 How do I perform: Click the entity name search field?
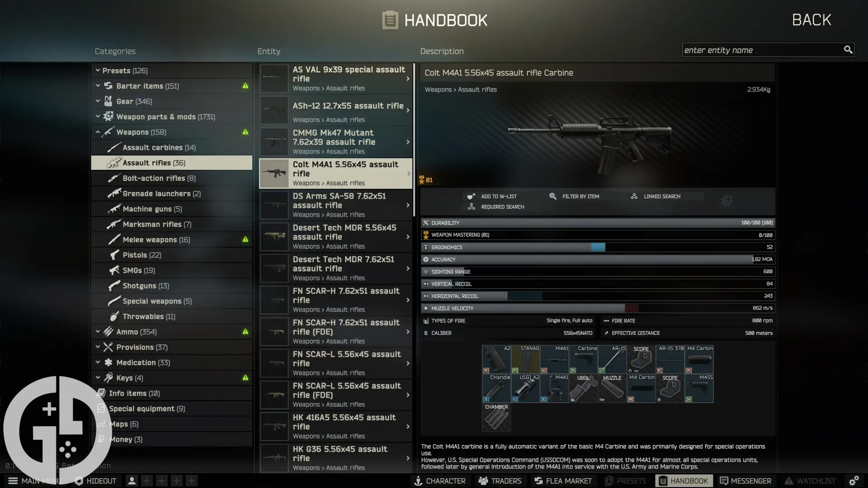click(x=764, y=50)
